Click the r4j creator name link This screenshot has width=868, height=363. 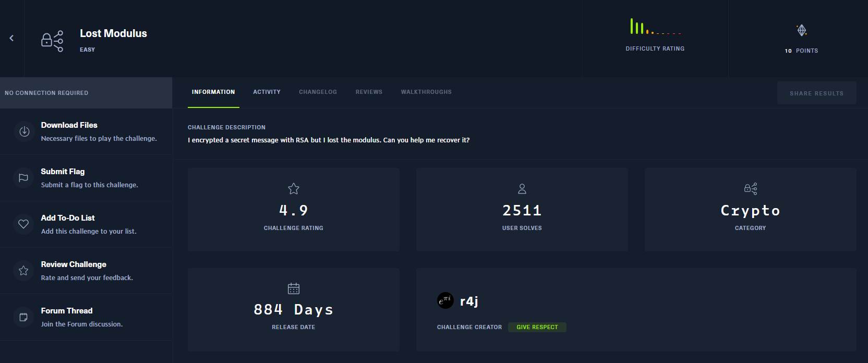pyautogui.click(x=469, y=301)
